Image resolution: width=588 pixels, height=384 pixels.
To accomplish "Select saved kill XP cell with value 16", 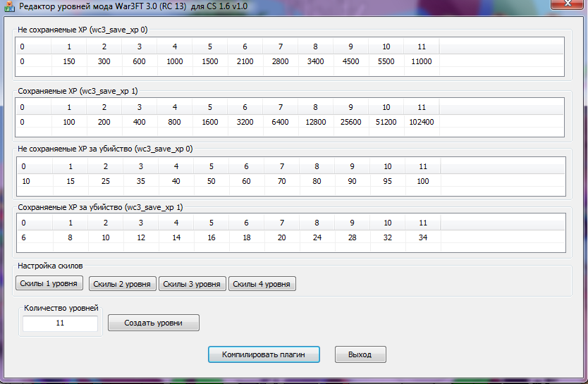I will click(x=211, y=237).
